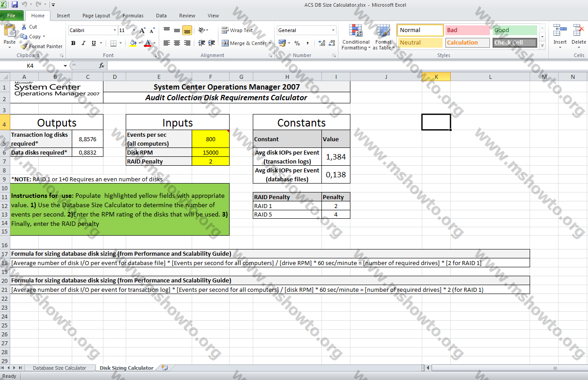The width and height of the screenshot is (588, 380).
Task: Switch to the Review tab
Action: (187, 16)
